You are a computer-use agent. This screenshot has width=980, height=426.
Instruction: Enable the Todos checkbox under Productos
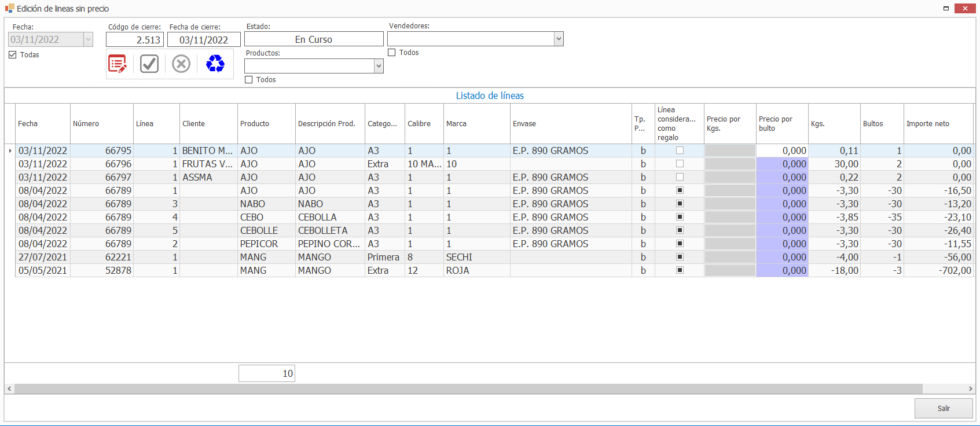point(249,80)
